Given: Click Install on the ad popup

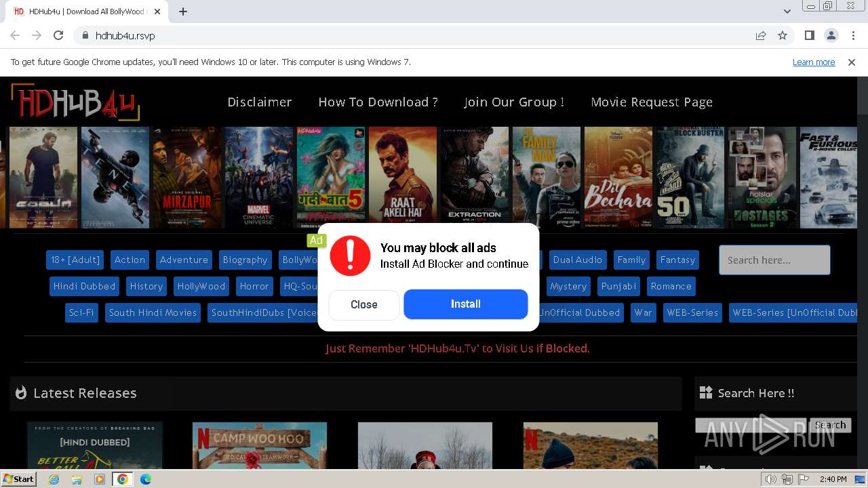Looking at the screenshot, I should click(466, 304).
